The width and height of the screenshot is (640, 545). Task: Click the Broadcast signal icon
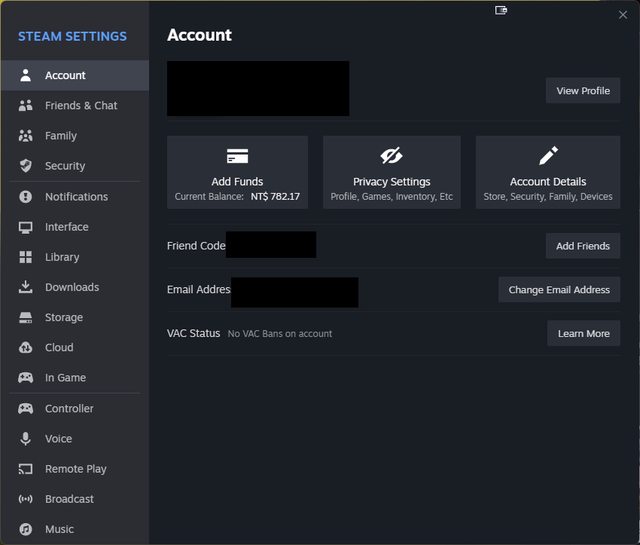pyautogui.click(x=26, y=499)
